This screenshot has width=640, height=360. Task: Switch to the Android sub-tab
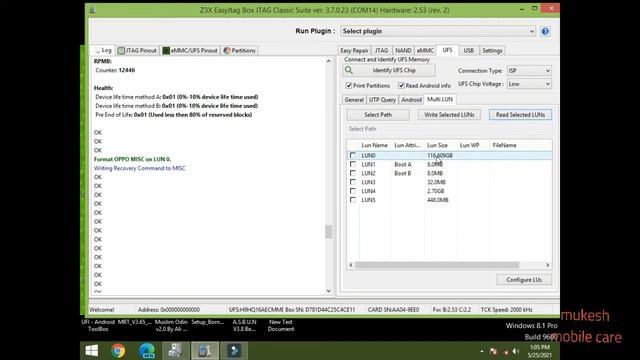(x=411, y=100)
